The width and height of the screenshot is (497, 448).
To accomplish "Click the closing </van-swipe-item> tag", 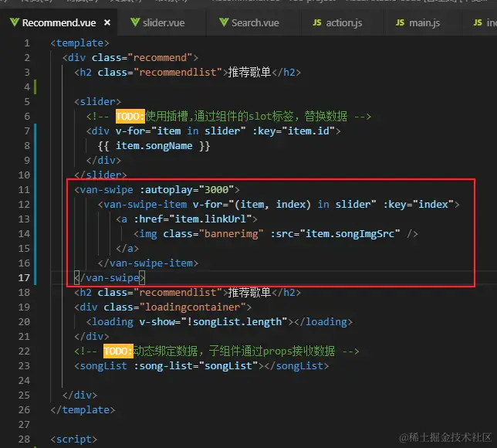I will [x=148, y=263].
